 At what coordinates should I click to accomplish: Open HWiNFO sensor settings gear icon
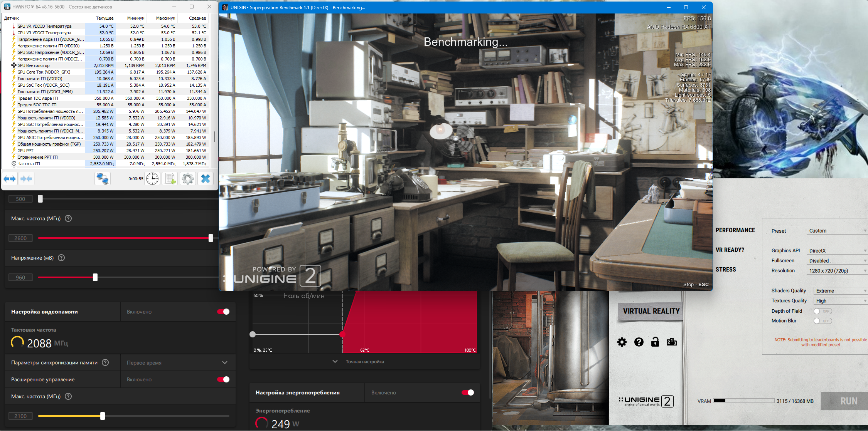pos(188,179)
